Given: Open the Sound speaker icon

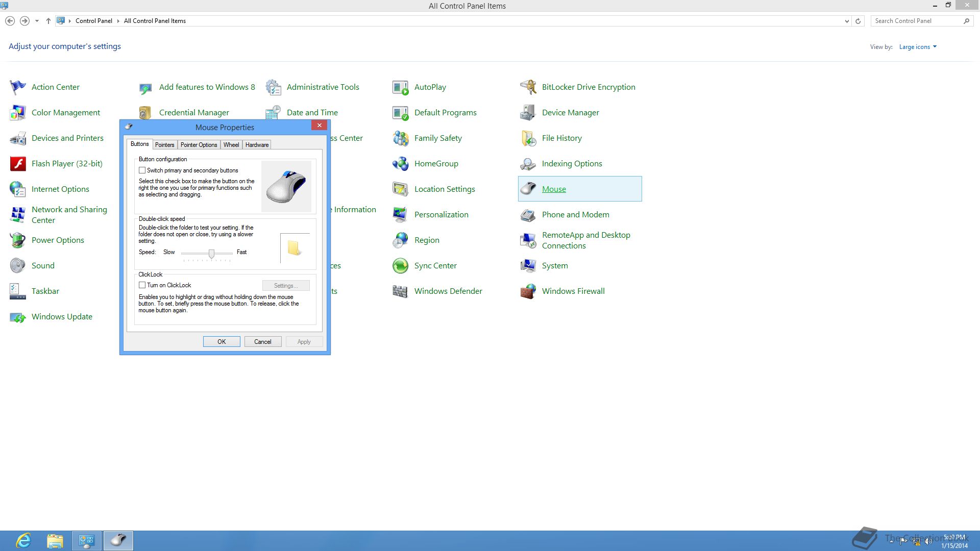Looking at the screenshot, I should point(18,266).
